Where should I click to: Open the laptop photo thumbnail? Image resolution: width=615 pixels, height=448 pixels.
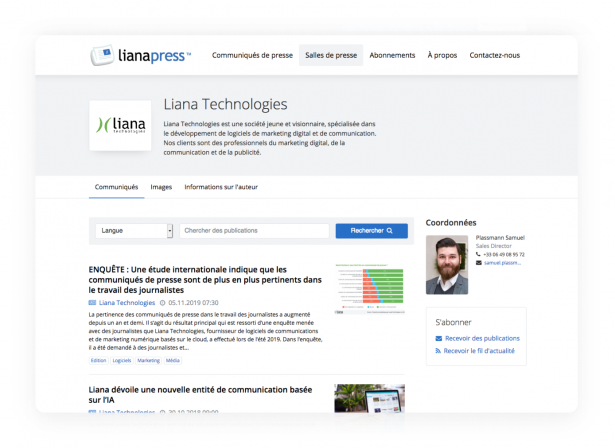[x=369, y=398]
